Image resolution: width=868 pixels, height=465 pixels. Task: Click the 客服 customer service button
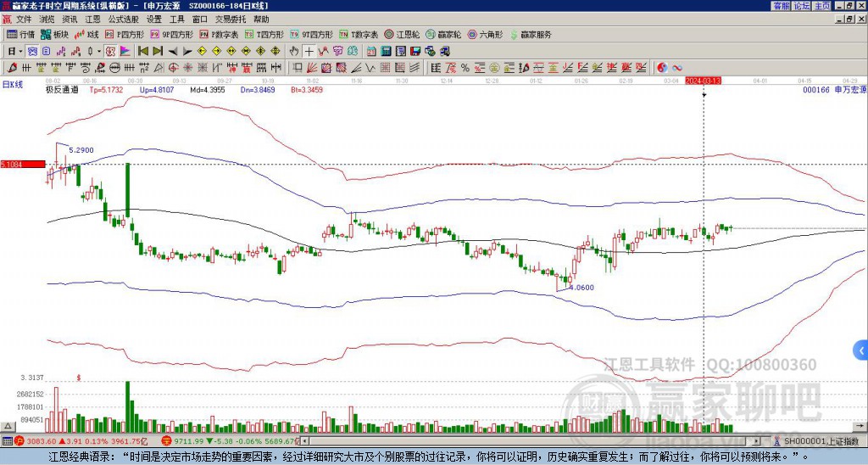[x=781, y=6]
